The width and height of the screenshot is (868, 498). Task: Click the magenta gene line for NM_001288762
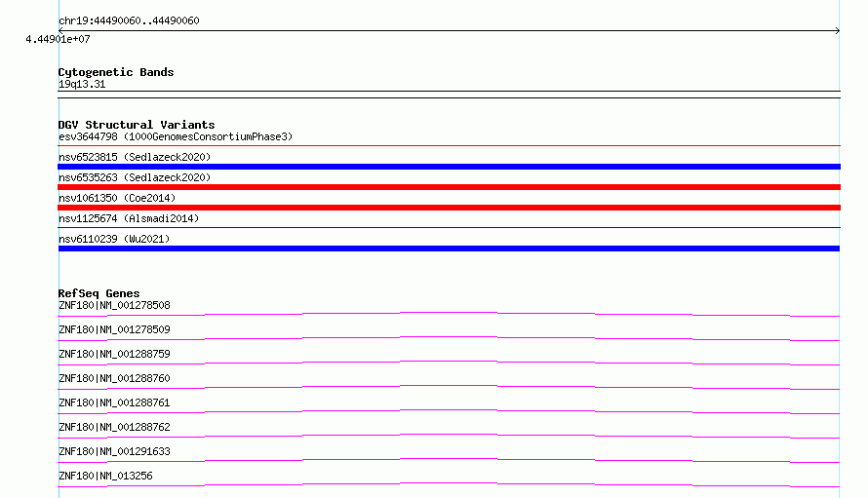(x=449, y=436)
